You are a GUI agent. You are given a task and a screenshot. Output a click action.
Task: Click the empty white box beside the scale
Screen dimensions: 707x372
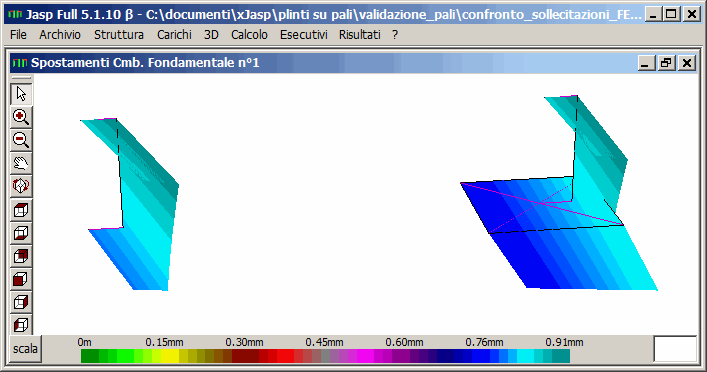pos(675,349)
